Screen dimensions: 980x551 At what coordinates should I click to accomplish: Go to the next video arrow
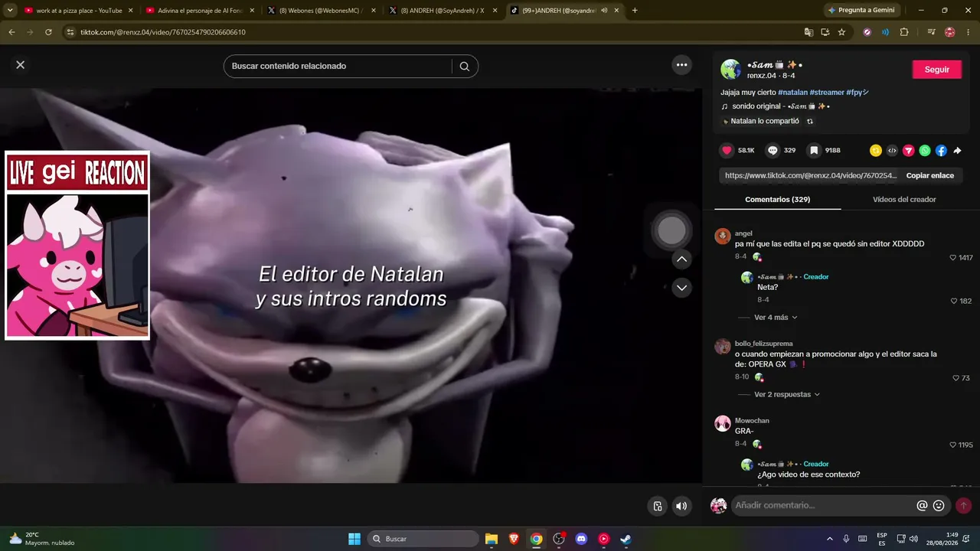[x=681, y=288]
